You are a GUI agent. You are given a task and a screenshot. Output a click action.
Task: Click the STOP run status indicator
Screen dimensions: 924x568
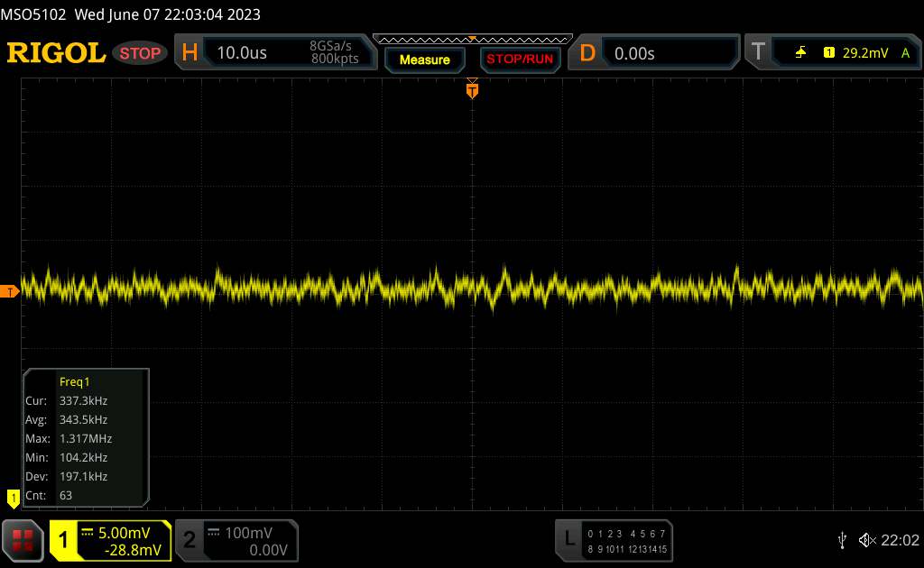pyautogui.click(x=140, y=53)
